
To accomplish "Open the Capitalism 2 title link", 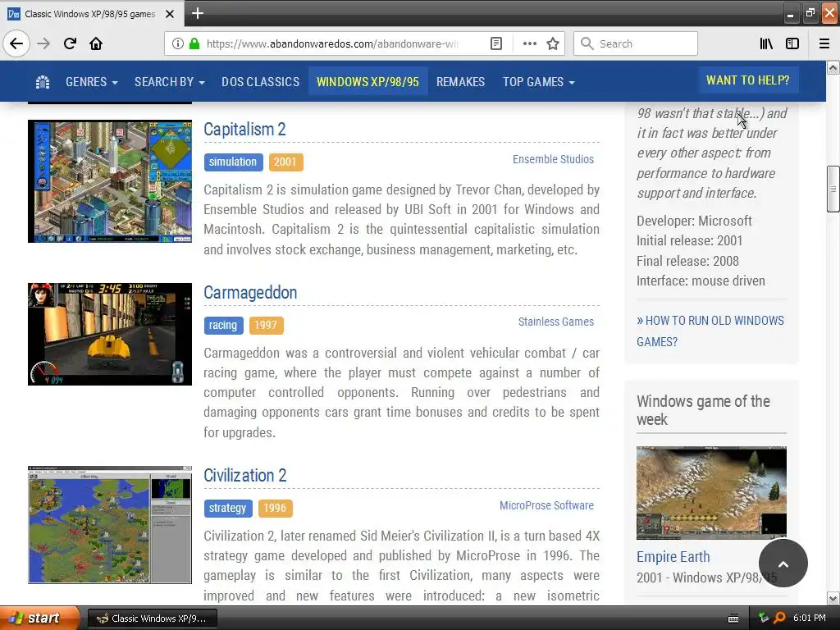I will 244,129.
